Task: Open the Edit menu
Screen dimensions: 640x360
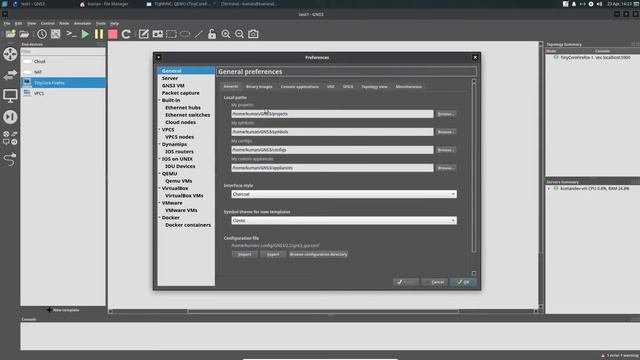Action: point(18,23)
